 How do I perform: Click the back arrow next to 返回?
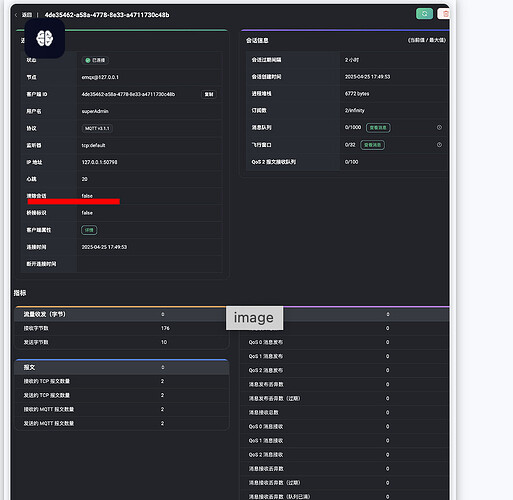click(16, 15)
